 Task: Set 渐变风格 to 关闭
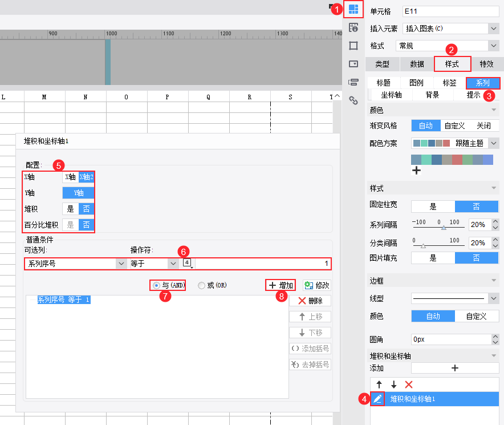[x=483, y=126]
